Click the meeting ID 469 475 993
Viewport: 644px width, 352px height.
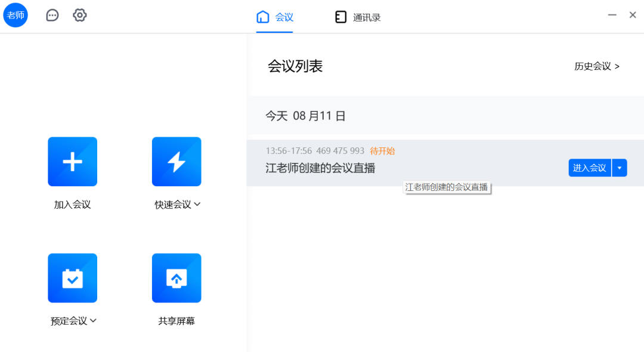coord(340,151)
